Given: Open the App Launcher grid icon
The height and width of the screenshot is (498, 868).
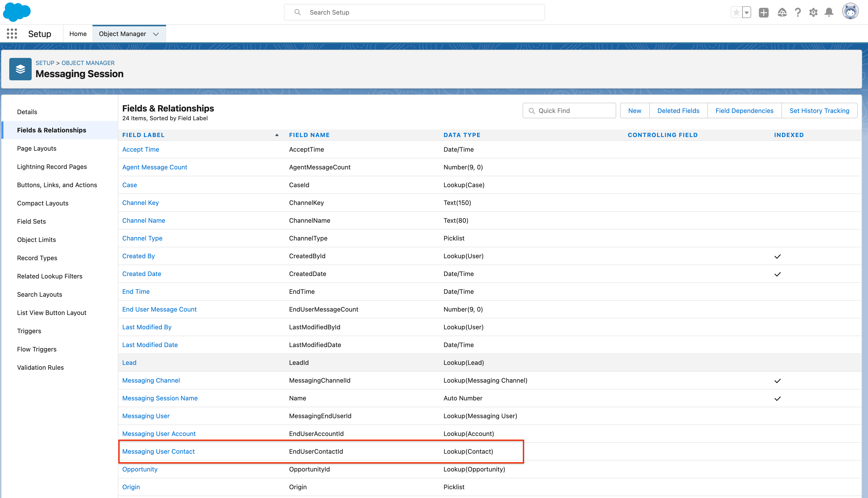Looking at the screenshot, I should click(12, 34).
